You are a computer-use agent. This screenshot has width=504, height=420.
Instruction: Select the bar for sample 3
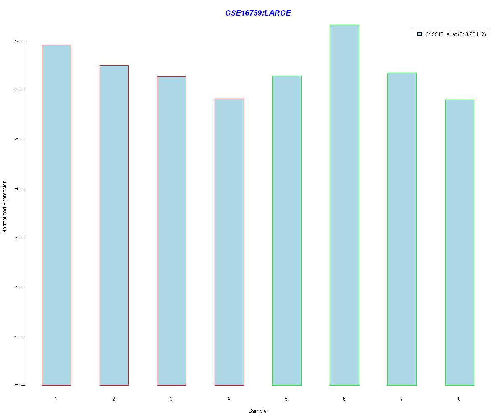click(171, 231)
